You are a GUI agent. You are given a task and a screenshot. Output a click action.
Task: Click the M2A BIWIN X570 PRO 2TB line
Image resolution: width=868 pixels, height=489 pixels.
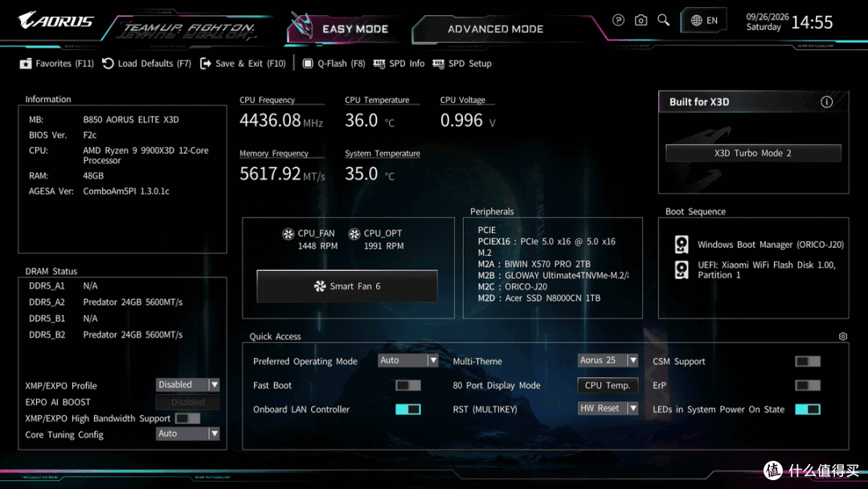coord(534,264)
